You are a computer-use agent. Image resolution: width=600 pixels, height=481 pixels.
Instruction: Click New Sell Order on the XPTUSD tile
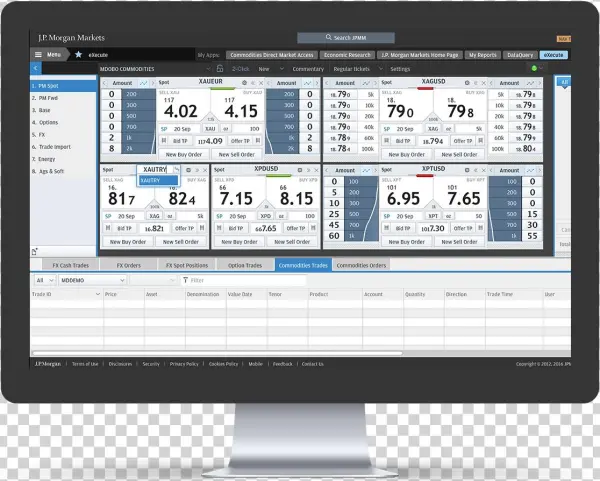click(456, 242)
